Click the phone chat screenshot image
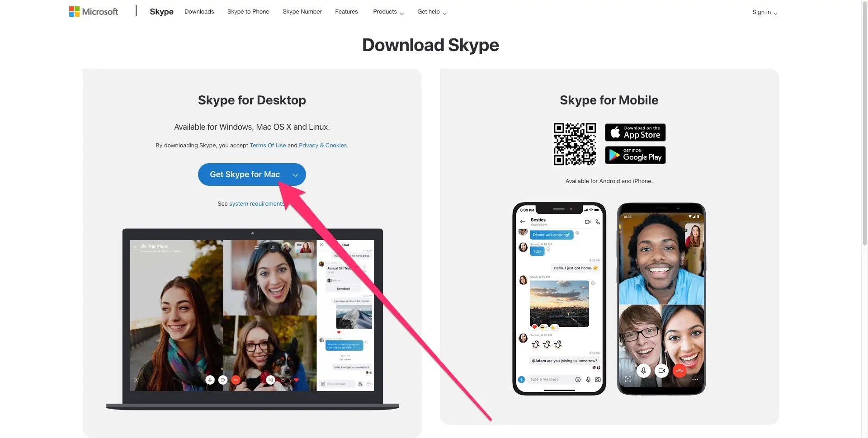Screen dimensions: 868x438 tap(559, 299)
